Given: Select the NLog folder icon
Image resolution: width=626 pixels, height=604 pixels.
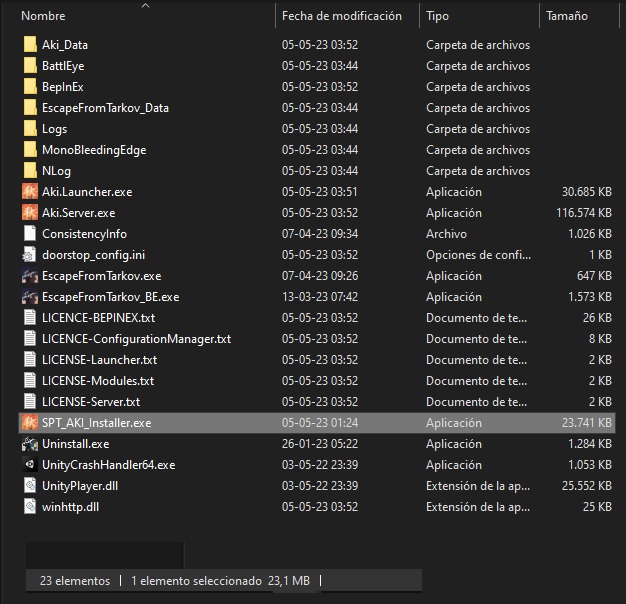Looking at the screenshot, I should 30,171.
